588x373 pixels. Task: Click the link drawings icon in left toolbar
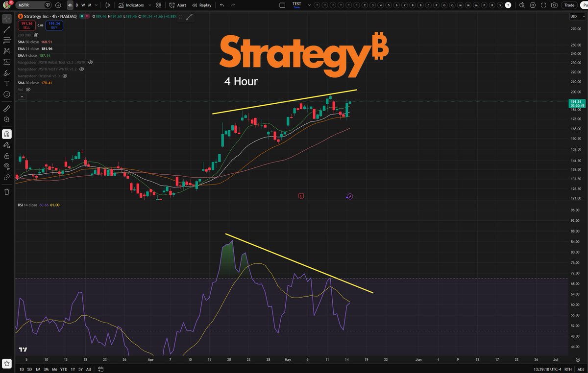click(7, 177)
